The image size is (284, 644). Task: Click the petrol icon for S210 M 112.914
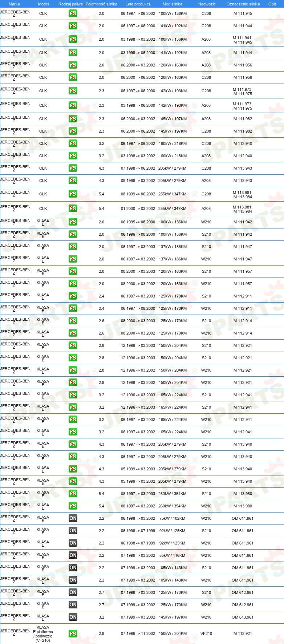pos(73,321)
